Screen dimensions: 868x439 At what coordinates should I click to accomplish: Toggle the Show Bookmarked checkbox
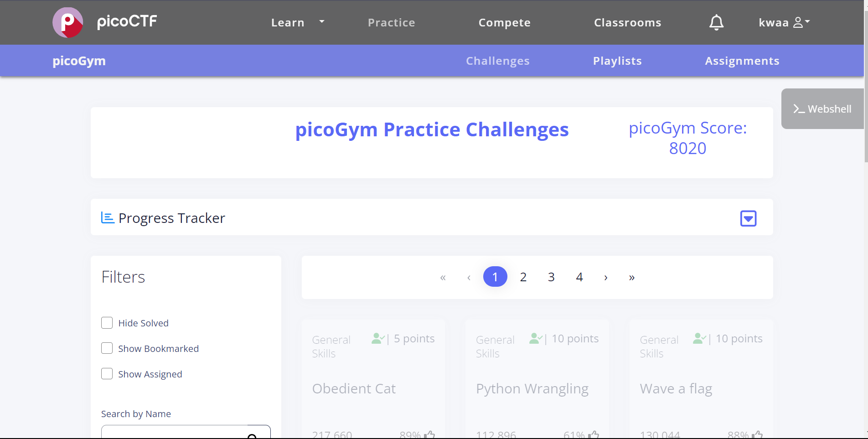click(x=107, y=348)
